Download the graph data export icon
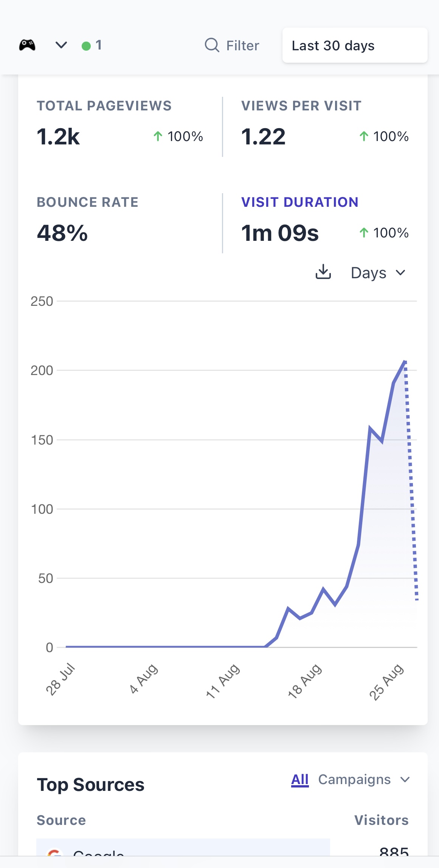The height and width of the screenshot is (868, 439). coord(323,272)
